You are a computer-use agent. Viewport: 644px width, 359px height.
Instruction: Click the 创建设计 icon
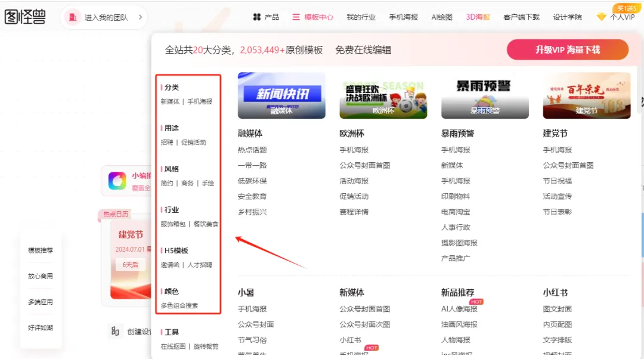tap(115, 331)
